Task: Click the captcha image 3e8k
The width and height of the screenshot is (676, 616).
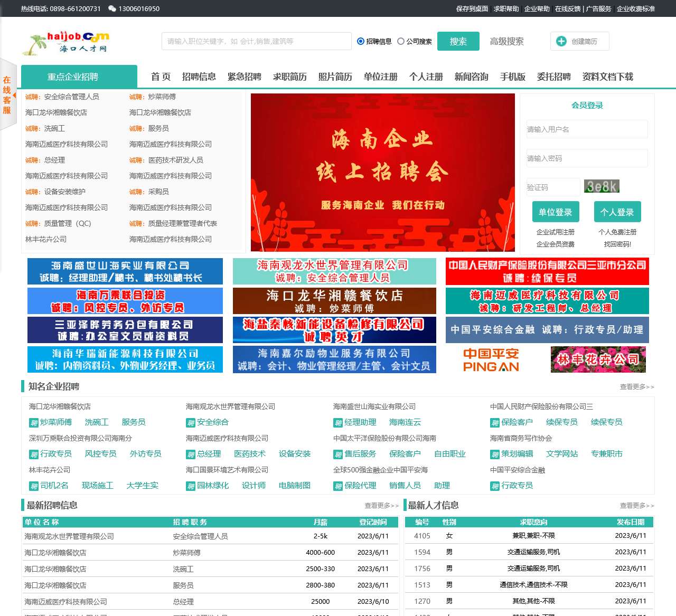Action: [x=602, y=186]
